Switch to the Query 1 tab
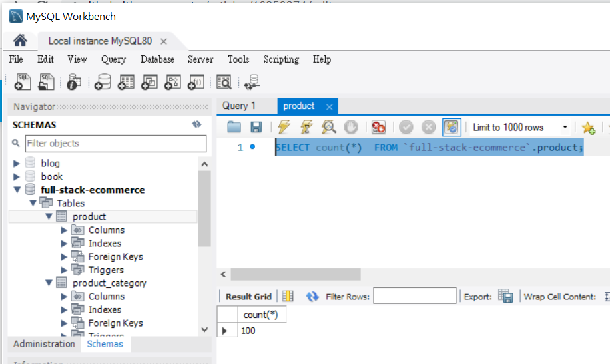 click(x=239, y=106)
